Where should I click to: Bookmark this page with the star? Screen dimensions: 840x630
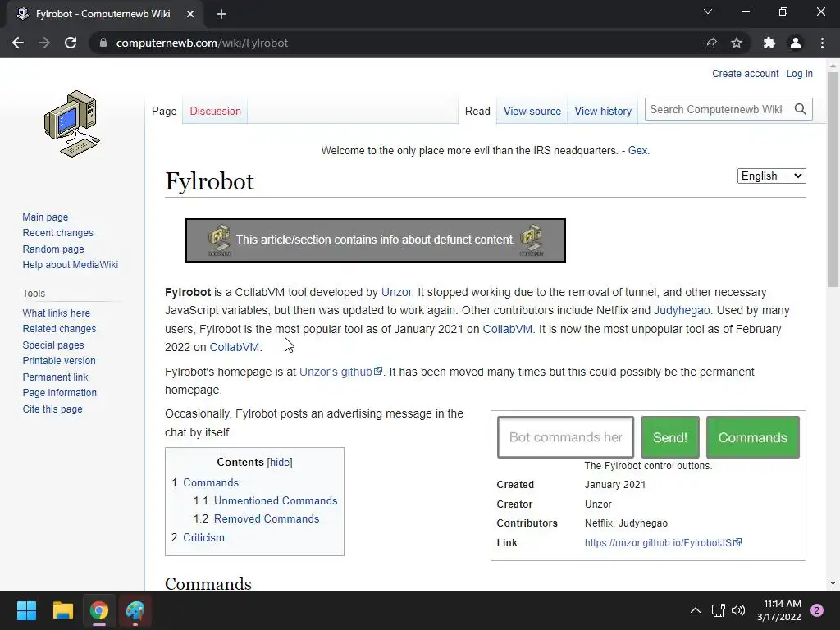(x=737, y=43)
